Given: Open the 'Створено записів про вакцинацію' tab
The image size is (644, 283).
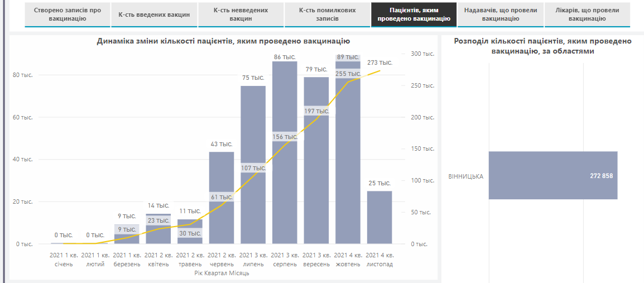Looking at the screenshot, I should 67,15.
